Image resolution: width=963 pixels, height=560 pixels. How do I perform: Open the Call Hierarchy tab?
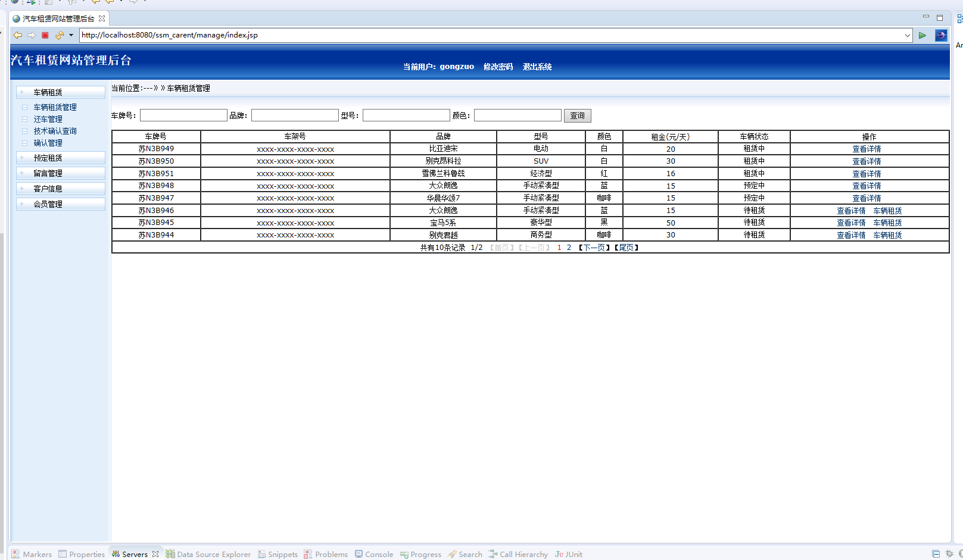(x=518, y=554)
